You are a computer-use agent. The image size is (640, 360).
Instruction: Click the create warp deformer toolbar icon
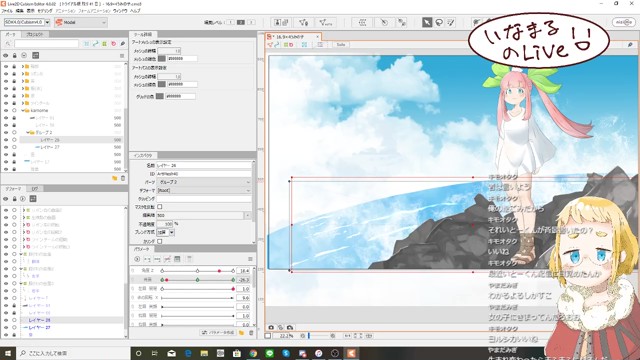click(x=362, y=22)
